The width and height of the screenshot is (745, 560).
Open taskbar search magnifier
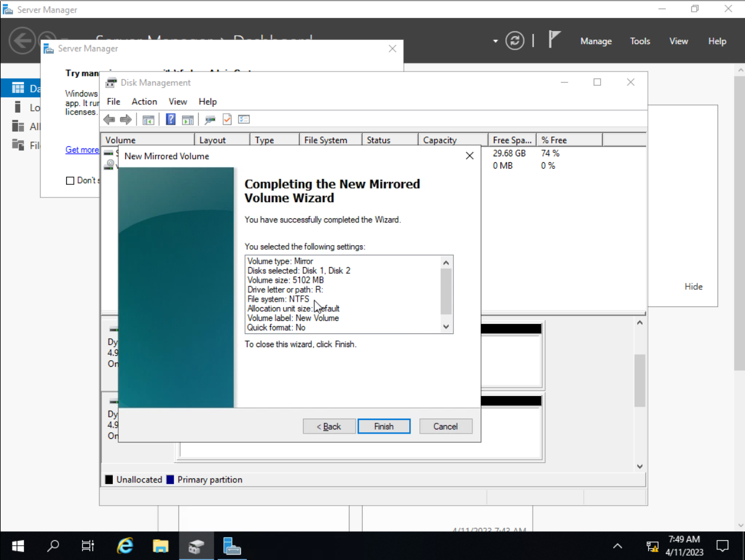pyautogui.click(x=54, y=546)
